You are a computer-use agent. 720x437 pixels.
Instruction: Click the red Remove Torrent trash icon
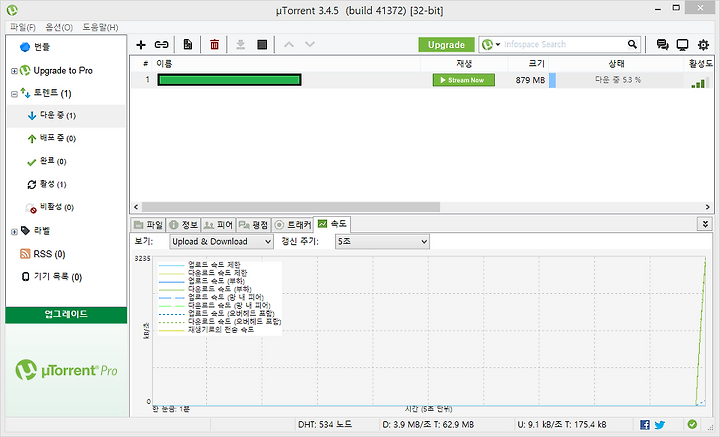coord(214,45)
